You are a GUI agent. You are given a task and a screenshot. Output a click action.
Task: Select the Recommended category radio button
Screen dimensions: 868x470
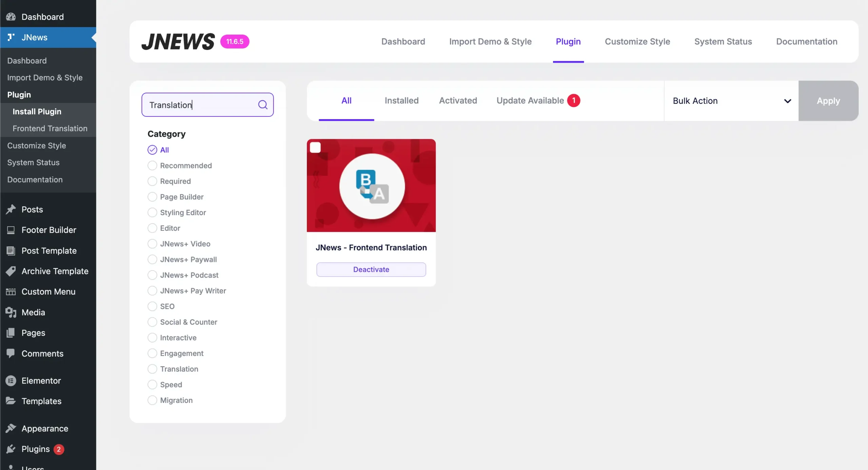click(x=152, y=166)
